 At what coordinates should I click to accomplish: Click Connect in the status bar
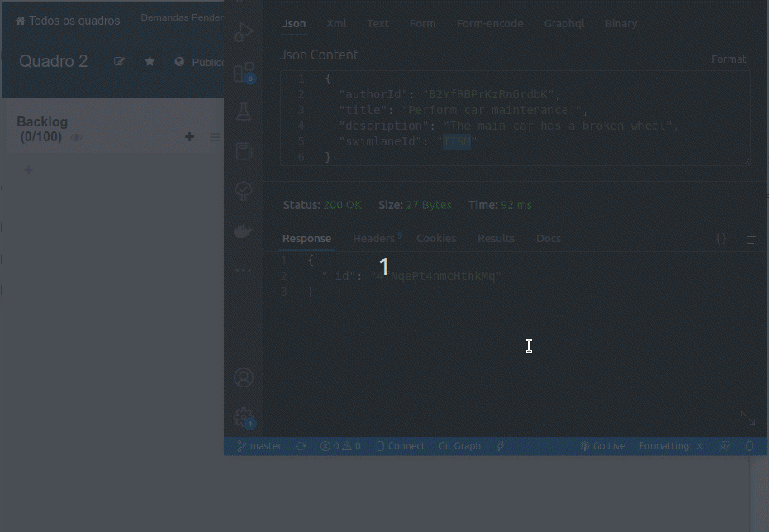click(400, 446)
